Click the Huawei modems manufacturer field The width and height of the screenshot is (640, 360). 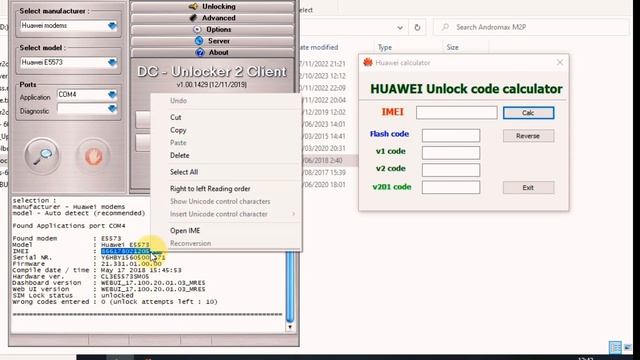coord(64,26)
